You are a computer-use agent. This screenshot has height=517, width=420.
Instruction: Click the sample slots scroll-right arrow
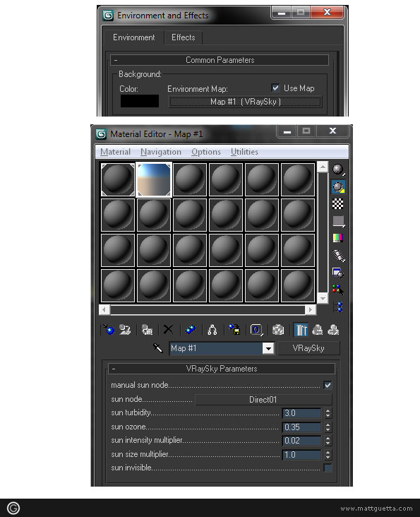(311, 309)
